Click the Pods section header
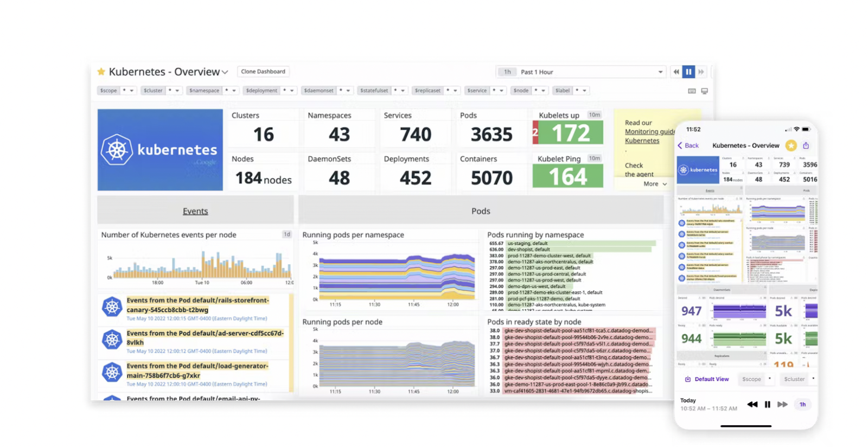Viewport: 868px width, 447px height. point(481,211)
